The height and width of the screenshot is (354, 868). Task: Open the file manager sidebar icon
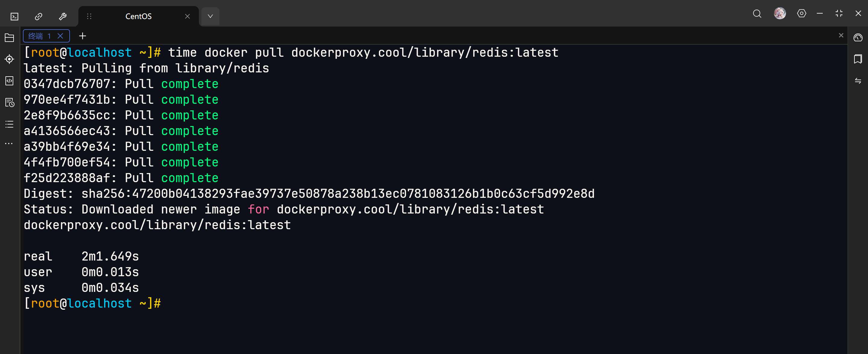coord(9,38)
